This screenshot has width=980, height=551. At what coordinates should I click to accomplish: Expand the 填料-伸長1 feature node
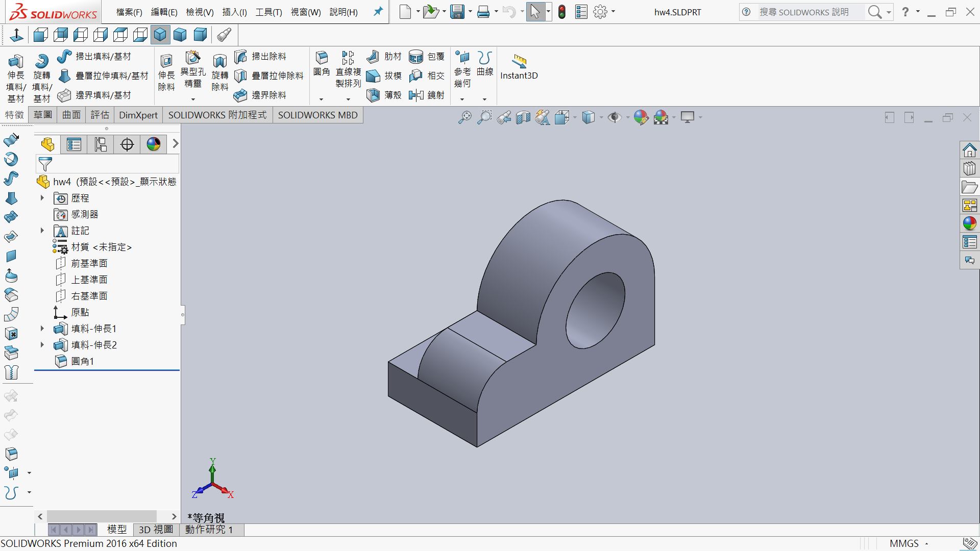click(x=42, y=329)
